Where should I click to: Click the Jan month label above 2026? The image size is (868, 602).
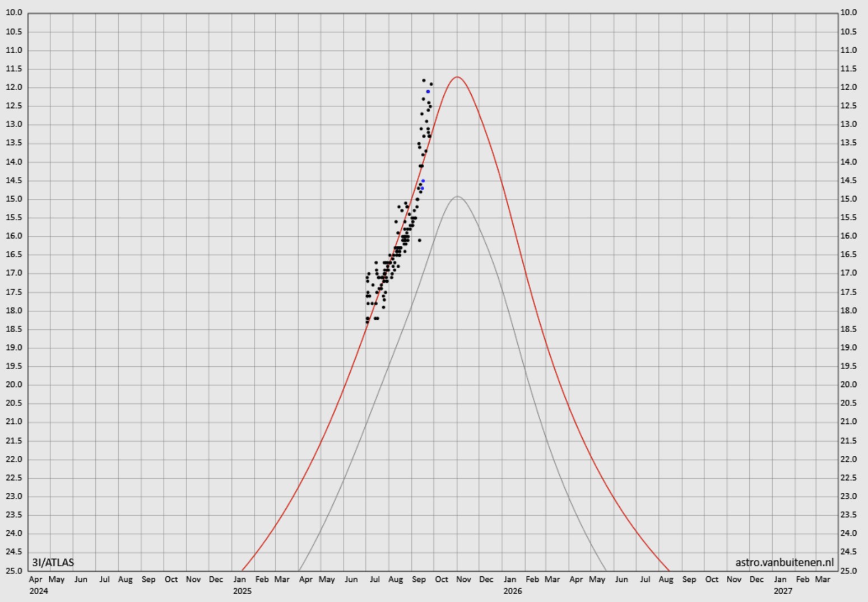point(509,580)
